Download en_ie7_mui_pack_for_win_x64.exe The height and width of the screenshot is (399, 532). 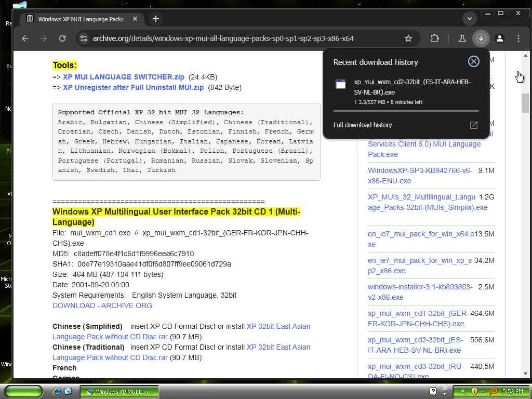click(x=421, y=239)
